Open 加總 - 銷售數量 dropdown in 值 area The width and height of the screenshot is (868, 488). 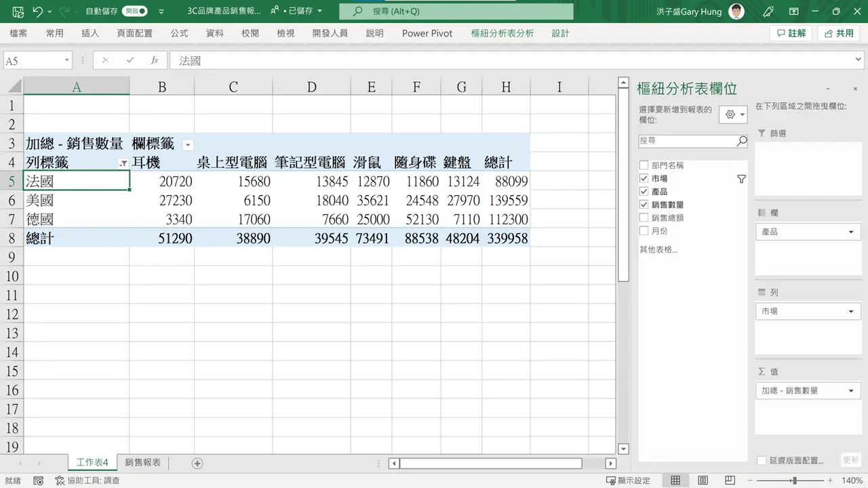852,391
